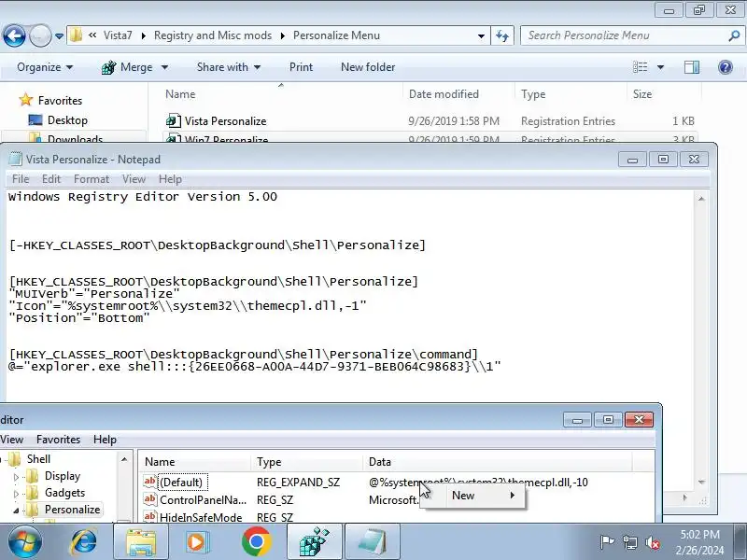This screenshot has width=747, height=560.
Task: Click Notepad title bar icon
Action: [x=16, y=159]
